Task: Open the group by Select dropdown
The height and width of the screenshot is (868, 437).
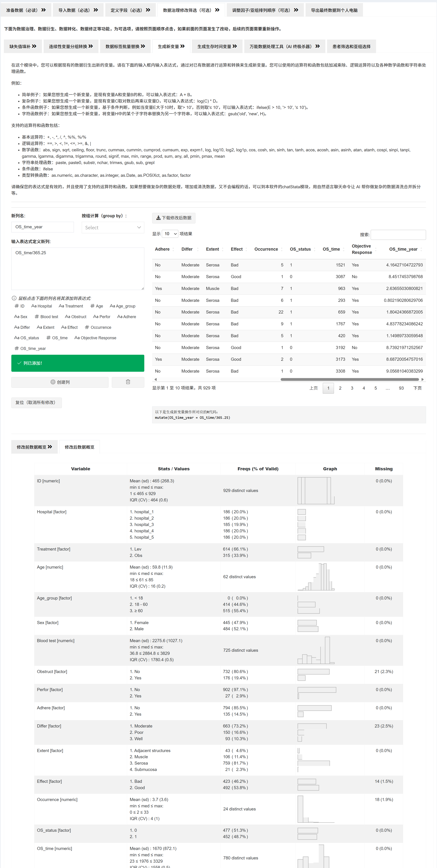Action: click(x=113, y=227)
